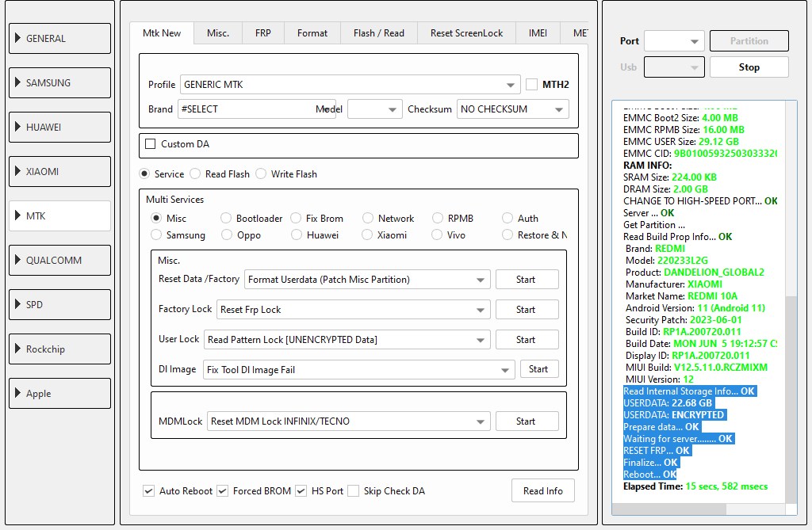Uncheck the Auto Reboot option
Image resolution: width=812 pixels, height=530 pixels.
click(x=148, y=491)
